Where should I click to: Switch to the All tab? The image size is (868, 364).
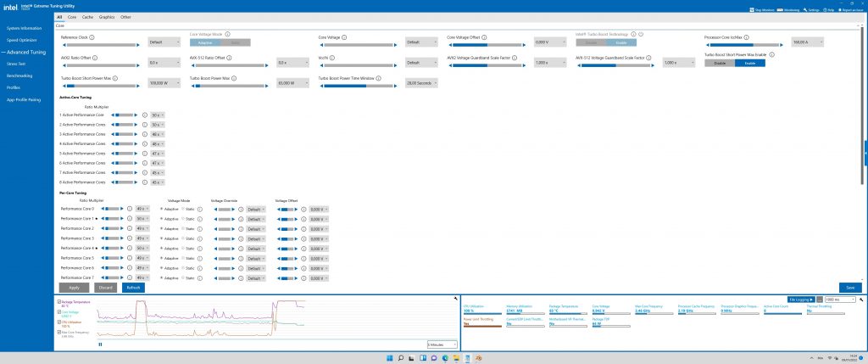[x=59, y=17]
